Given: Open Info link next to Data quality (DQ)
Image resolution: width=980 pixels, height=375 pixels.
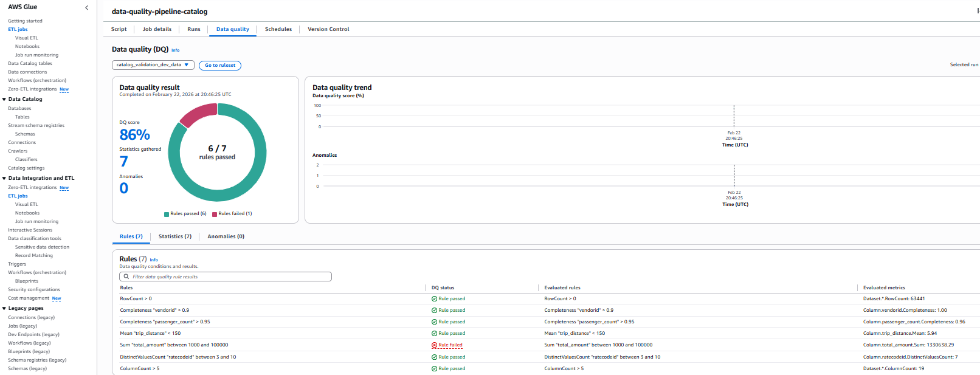Looking at the screenshot, I should click(175, 50).
